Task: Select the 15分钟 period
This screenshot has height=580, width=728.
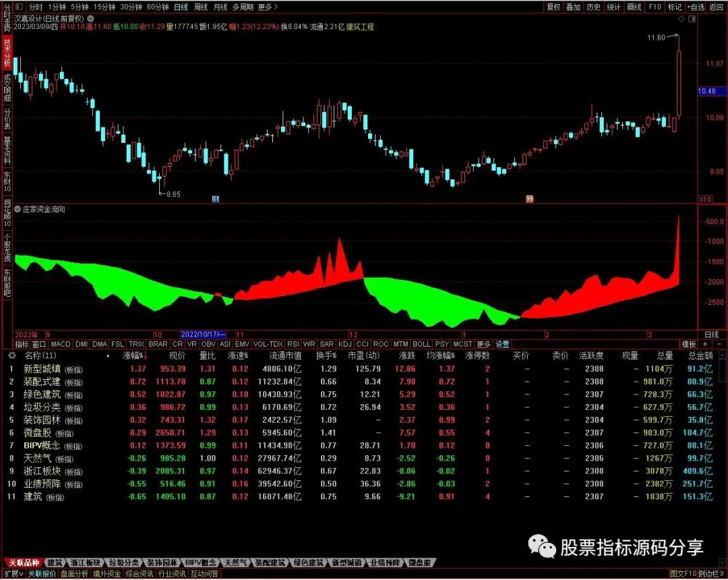Action: coord(104,7)
